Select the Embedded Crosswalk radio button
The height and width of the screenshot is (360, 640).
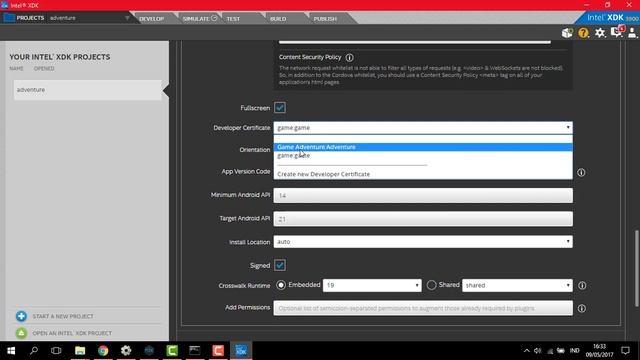pos(281,285)
